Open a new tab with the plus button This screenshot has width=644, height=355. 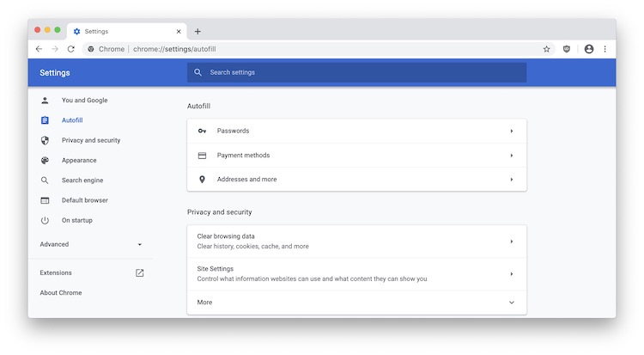click(197, 31)
